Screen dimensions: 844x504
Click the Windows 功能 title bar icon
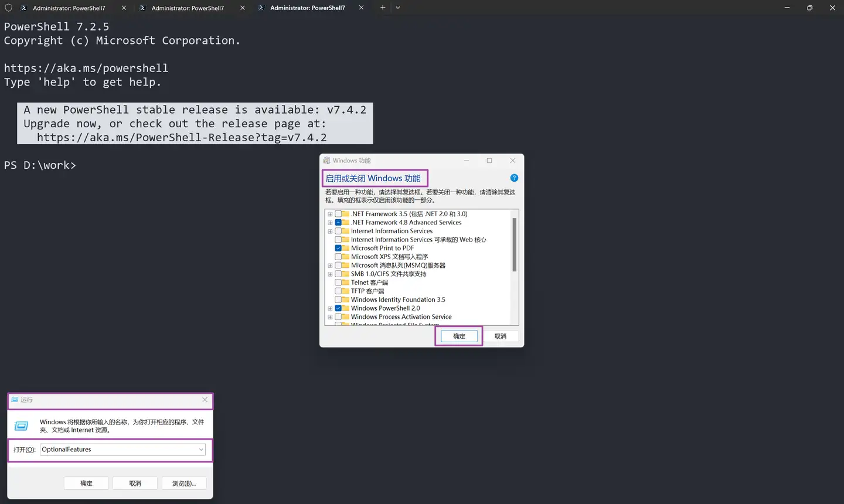pos(326,161)
